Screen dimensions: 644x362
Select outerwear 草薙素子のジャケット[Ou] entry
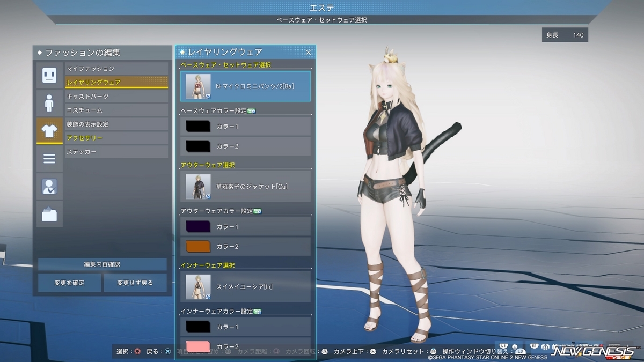click(x=246, y=187)
